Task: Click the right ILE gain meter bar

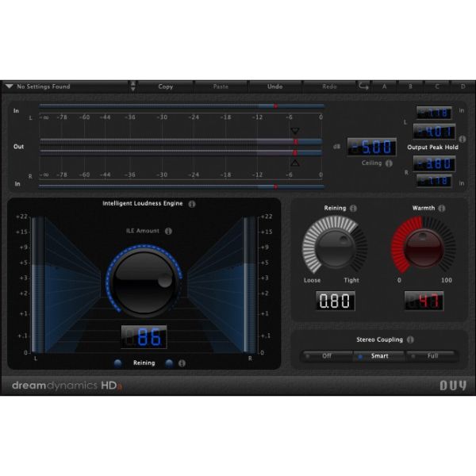Action: [x=250, y=285]
